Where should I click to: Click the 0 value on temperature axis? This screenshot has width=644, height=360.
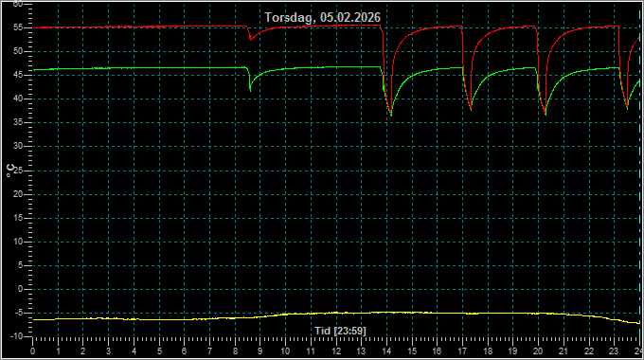pos(20,289)
